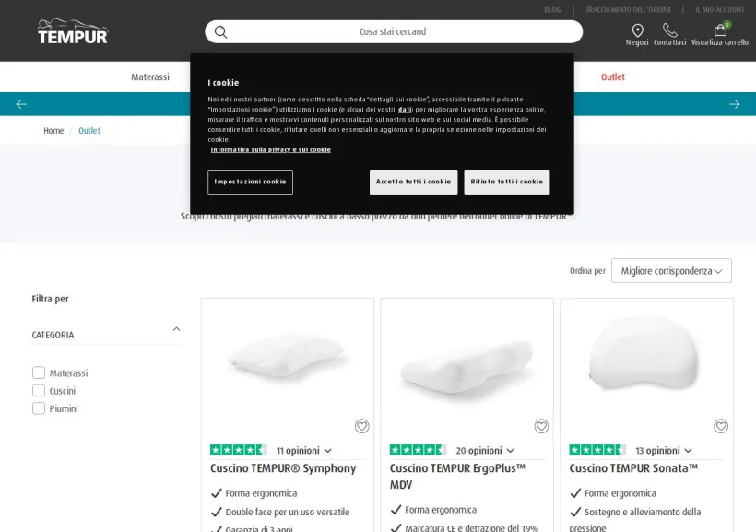The height and width of the screenshot is (532, 756).
Task: Open Cuscino TEMPUR Sonata product title
Action: [x=633, y=468]
